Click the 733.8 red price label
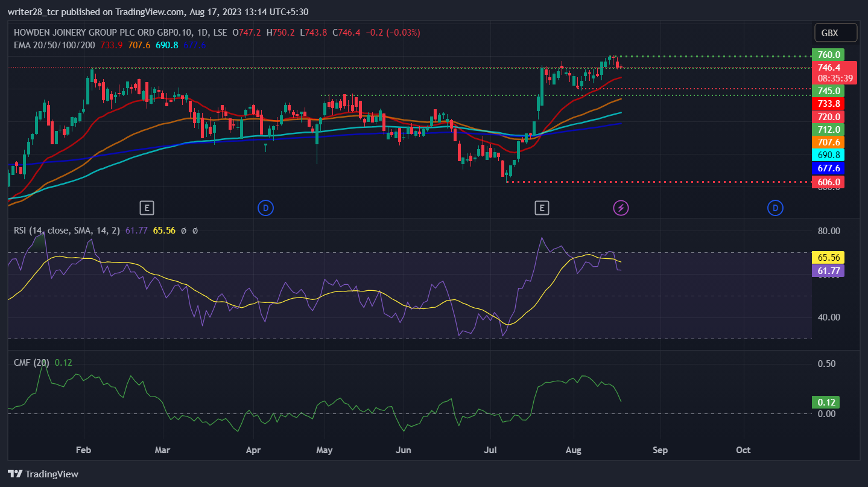 pos(828,104)
